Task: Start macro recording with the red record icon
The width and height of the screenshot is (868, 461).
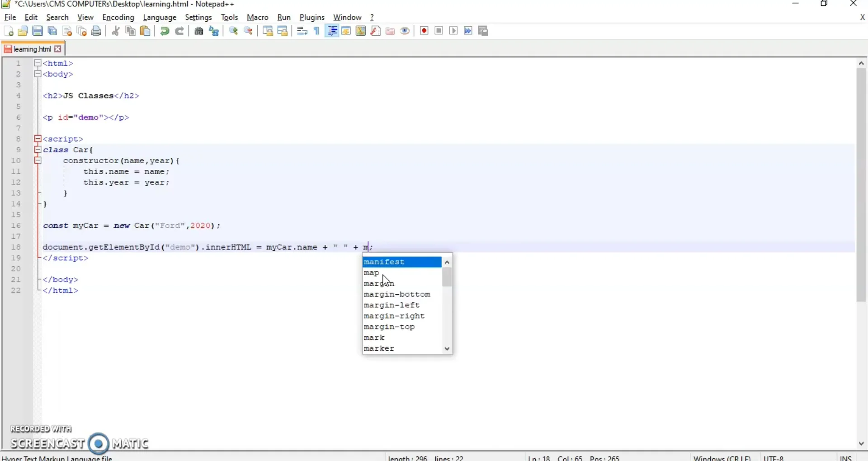Action: (x=424, y=31)
